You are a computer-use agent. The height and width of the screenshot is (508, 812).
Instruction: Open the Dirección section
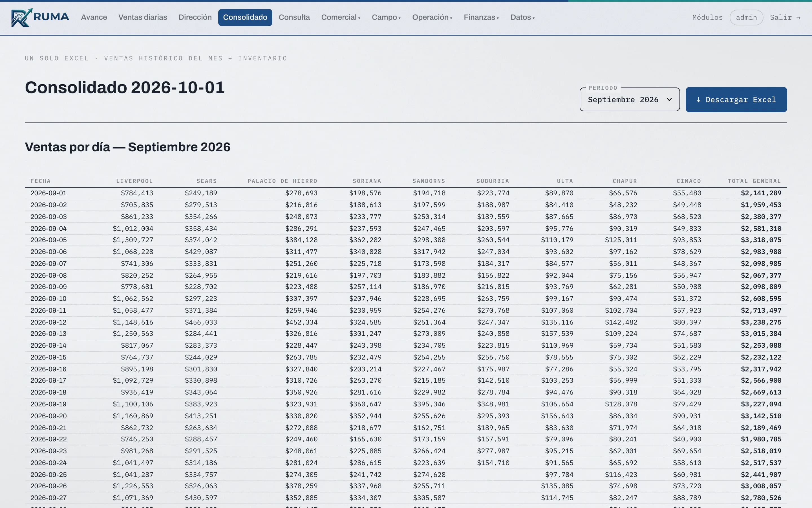pos(195,17)
